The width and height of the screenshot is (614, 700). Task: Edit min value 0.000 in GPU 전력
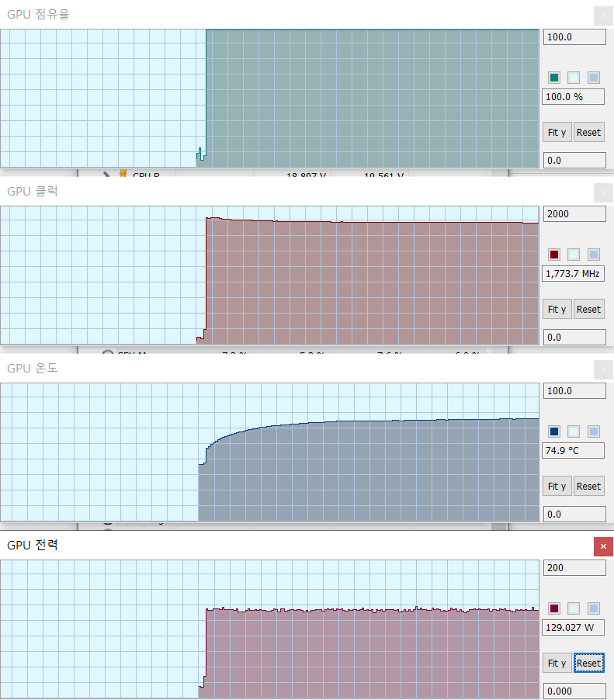[574, 691]
